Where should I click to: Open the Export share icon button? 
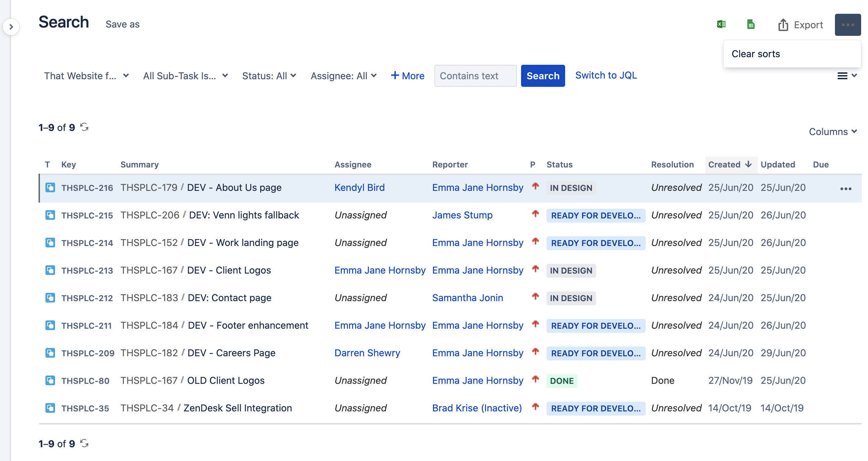tap(800, 25)
